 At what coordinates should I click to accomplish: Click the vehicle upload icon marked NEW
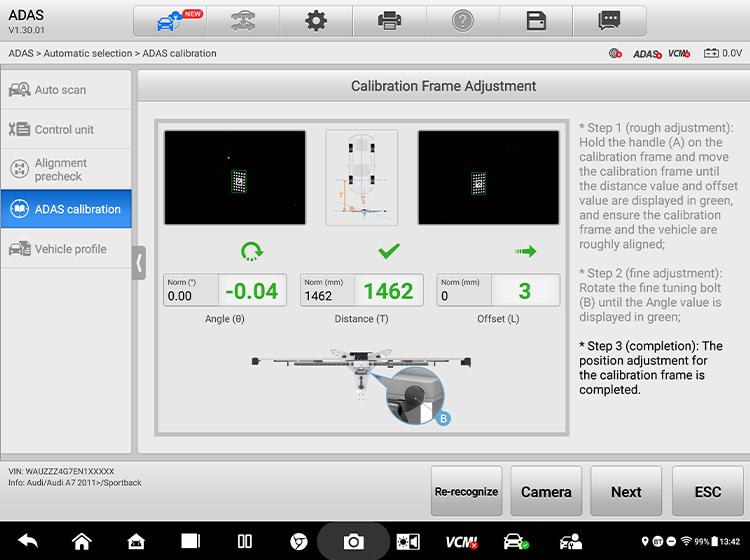point(170,21)
